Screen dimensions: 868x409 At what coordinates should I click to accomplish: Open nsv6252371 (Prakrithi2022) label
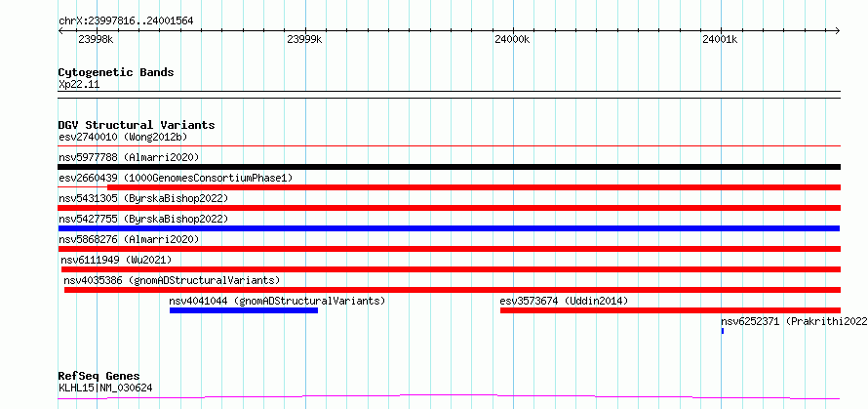794,321
